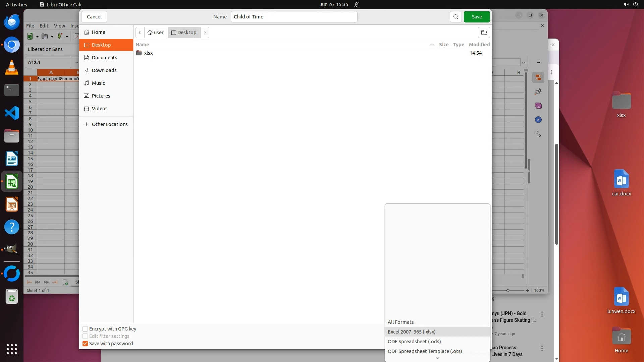Enable Encrypt with GPG key checkbox
The image size is (644, 362).
point(85,329)
